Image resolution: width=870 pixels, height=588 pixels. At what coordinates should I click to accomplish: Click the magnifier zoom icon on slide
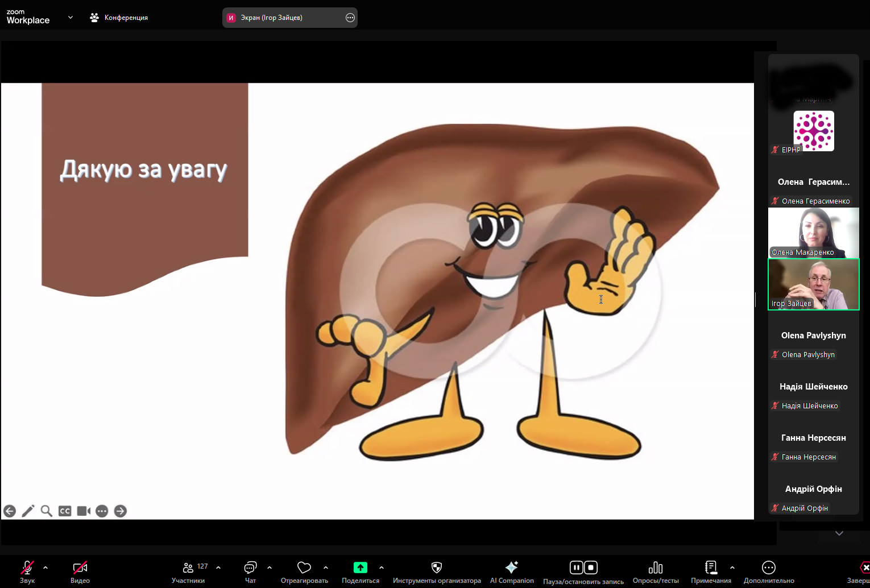point(47,511)
